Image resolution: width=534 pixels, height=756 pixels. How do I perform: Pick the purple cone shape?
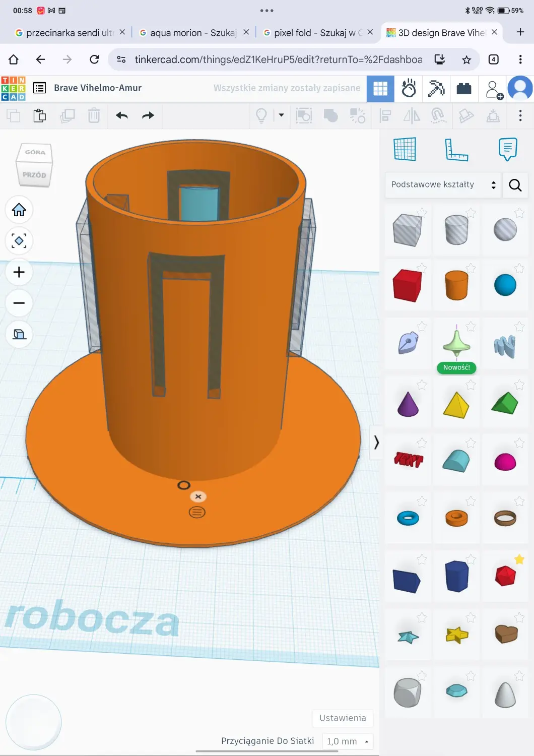click(x=408, y=404)
